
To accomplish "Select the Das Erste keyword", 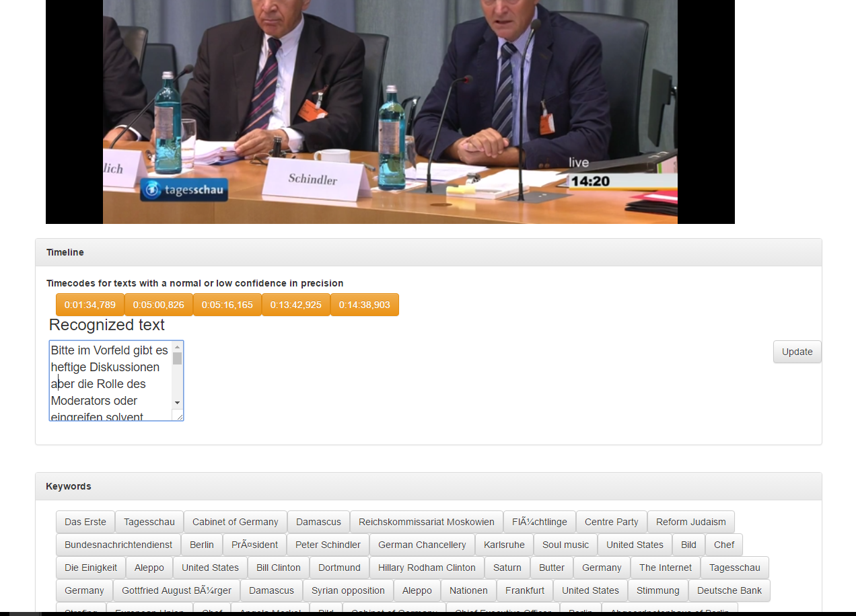I will [x=85, y=522].
